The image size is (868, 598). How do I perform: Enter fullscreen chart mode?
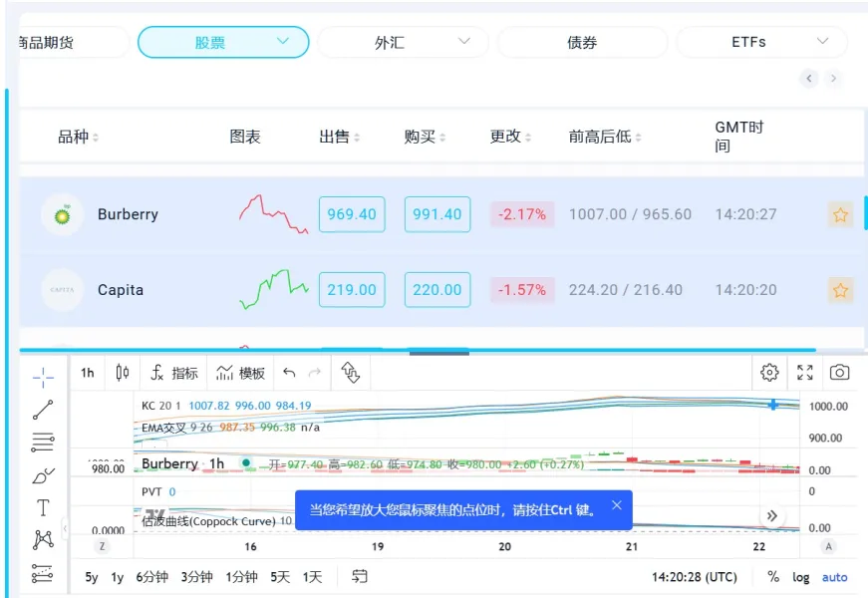[x=805, y=373]
